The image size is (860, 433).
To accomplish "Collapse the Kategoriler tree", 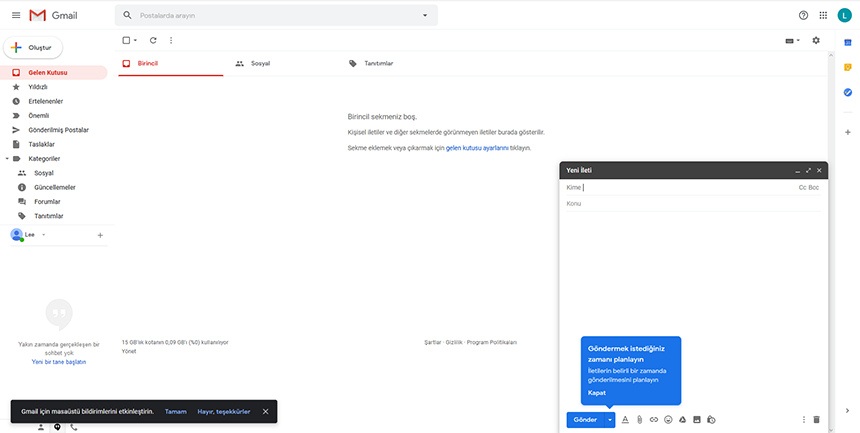I will coord(7,159).
